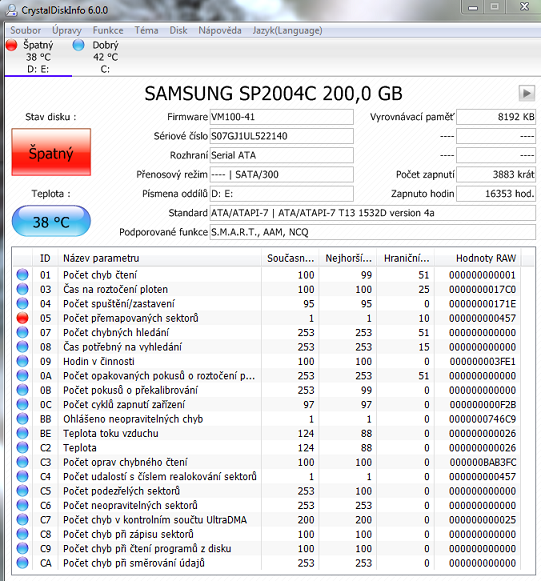
Task: Click the Písmena oddílů field D: E:
Action: tap(282, 194)
